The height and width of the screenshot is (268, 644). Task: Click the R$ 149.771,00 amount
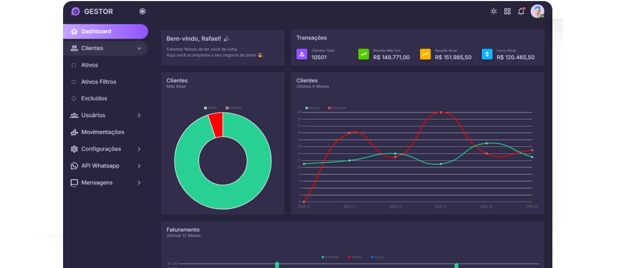(391, 58)
